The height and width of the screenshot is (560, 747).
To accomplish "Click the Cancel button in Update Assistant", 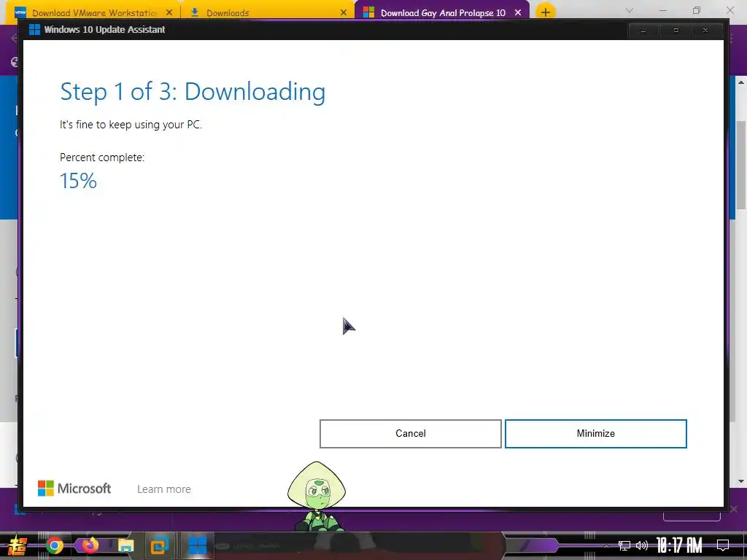I will coord(410,433).
